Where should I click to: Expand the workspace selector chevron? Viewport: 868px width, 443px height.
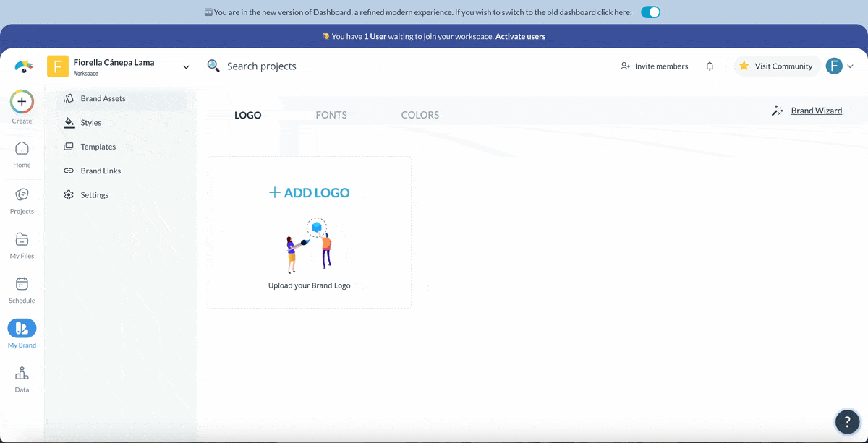186,66
